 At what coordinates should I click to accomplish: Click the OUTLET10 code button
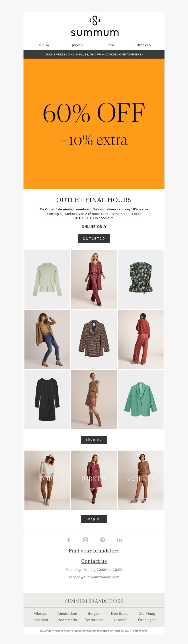94,239
